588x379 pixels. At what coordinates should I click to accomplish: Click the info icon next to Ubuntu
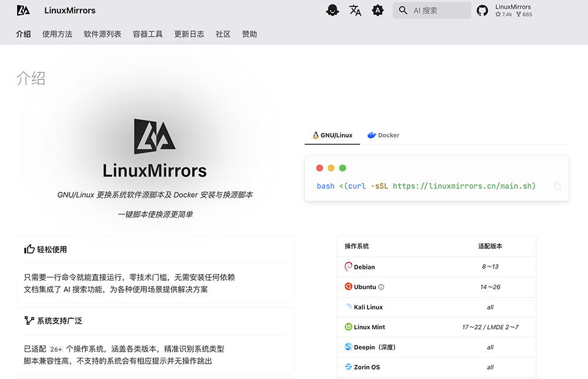pyautogui.click(x=381, y=287)
